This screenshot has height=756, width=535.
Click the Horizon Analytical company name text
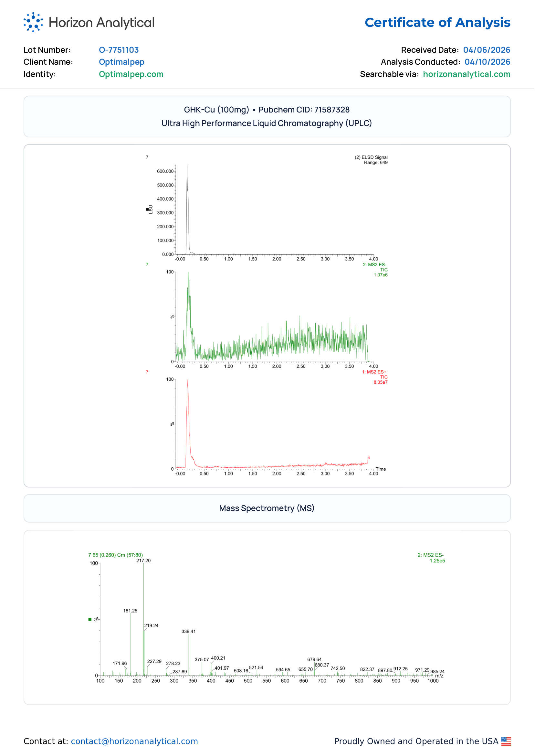[101, 22]
